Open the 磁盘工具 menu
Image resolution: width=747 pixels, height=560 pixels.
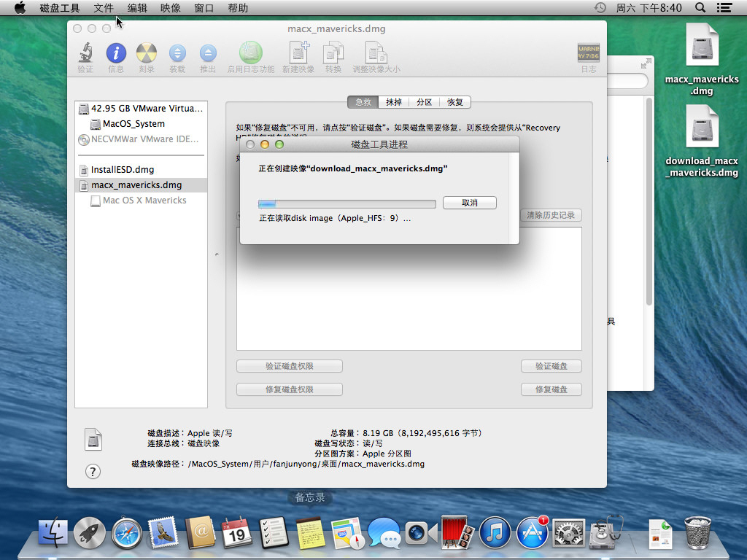coord(60,8)
